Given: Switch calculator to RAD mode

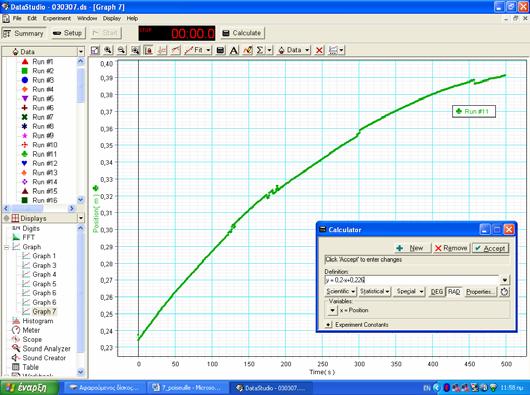Looking at the screenshot, I should 454,292.
